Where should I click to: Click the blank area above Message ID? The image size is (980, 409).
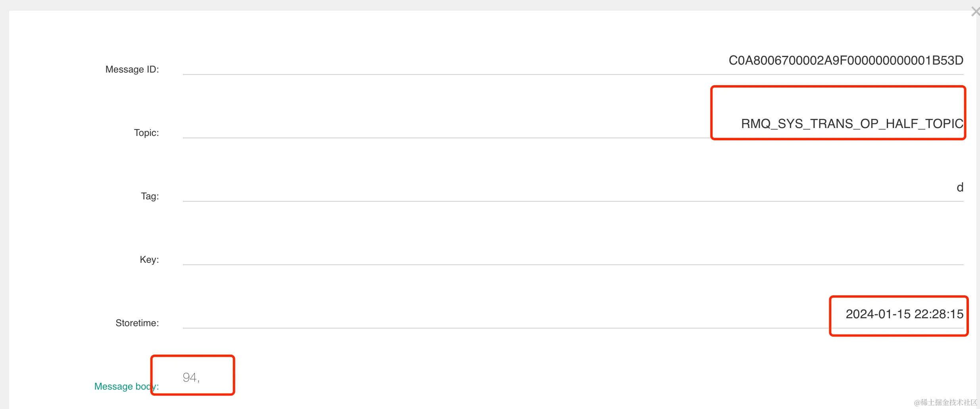pos(476,32)
